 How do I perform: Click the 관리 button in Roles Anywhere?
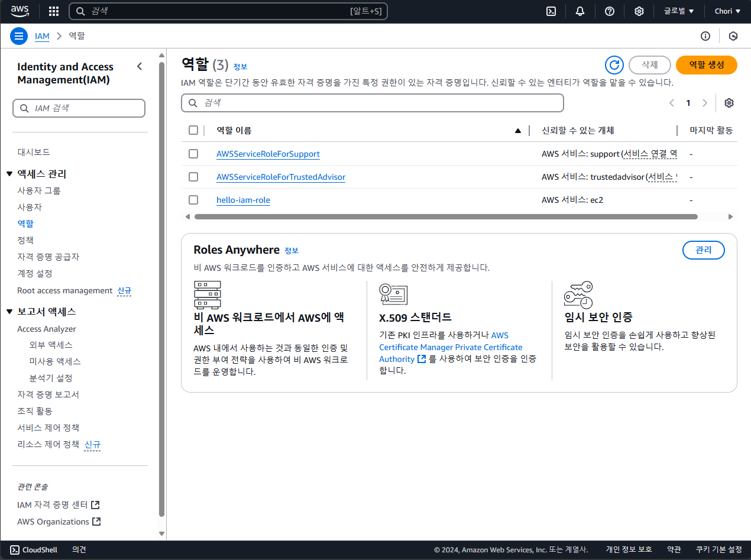coord(704,250)
